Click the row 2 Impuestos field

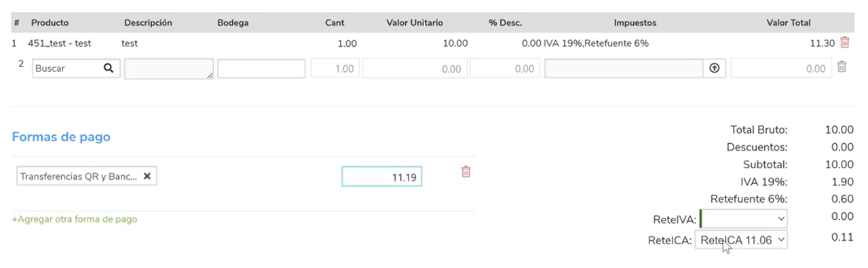624,69
